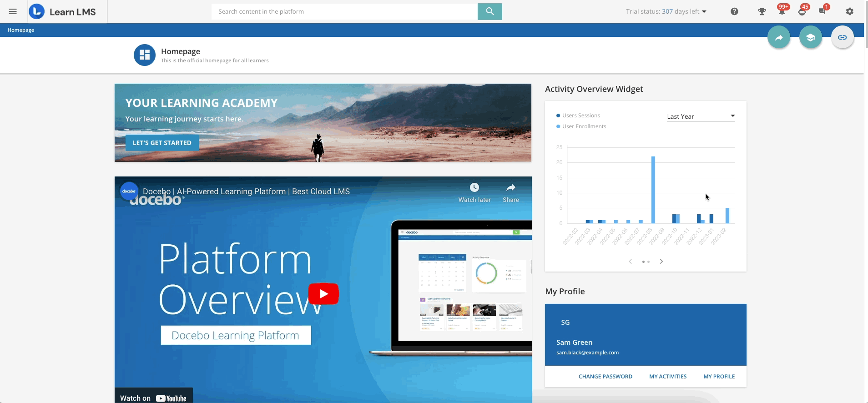Click the tall 2022-09 enrollment bar
This screenshot has width=868, height=403.
[653, 190]
